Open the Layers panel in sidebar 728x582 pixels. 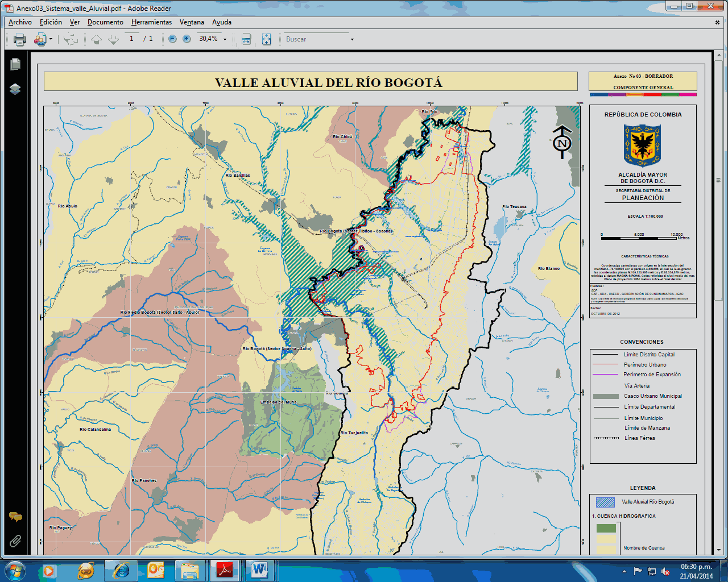[x=15, y=89]
